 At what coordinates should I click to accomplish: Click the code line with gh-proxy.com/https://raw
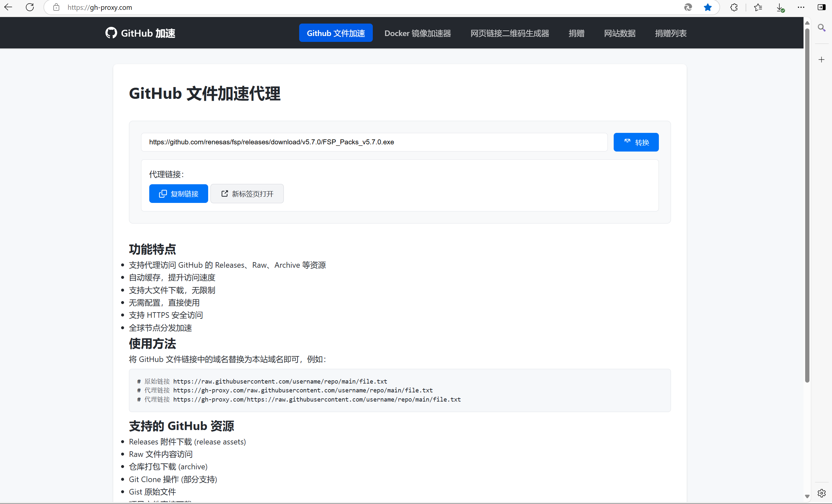point(299,399)
